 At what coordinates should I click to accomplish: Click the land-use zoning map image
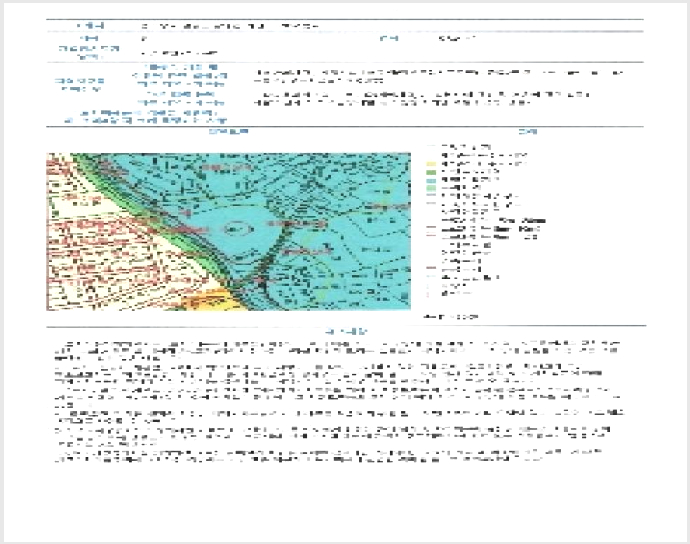pos(228,232)
